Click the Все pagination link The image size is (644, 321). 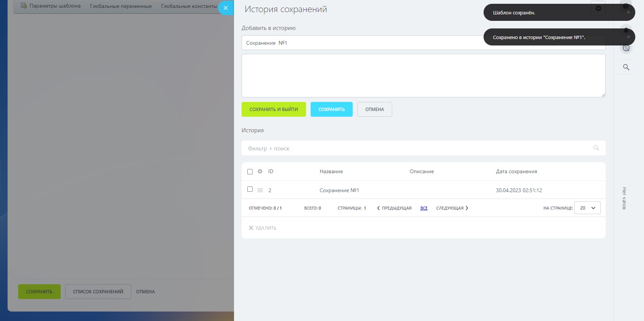(424, 208)
